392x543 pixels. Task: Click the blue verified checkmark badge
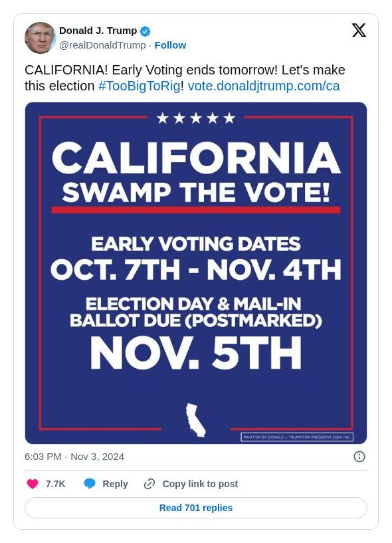tap(145, 30)
